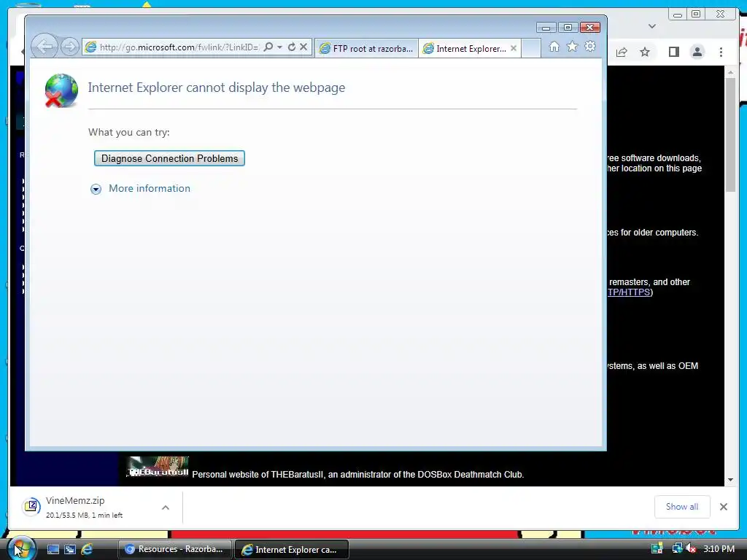The height and width of the screenshot is (560, 747).
Task: Open the address bar autocomplete dropdown arrow
Action: (279, 47)
